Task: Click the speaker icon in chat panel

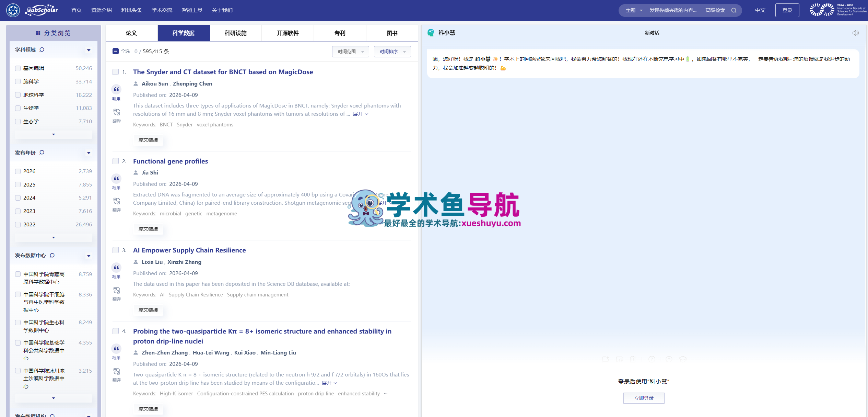Action: (855, 33)
